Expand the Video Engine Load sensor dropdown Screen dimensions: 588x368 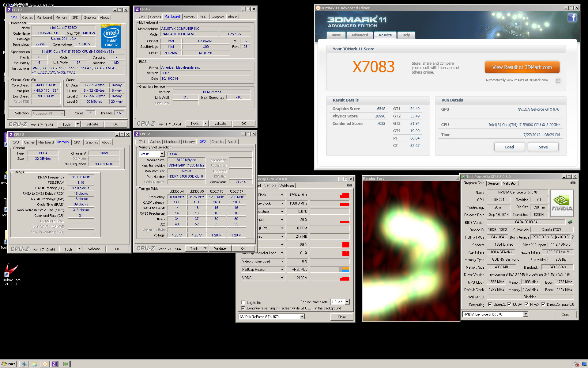282,261
